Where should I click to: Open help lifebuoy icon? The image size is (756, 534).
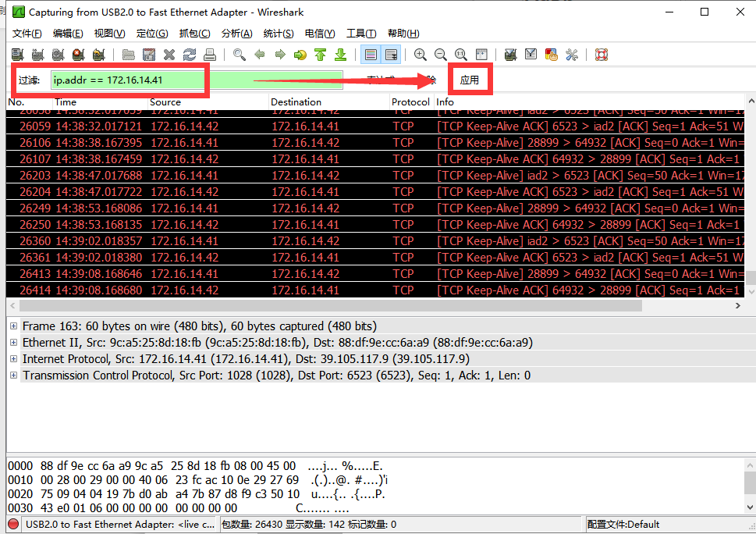pyautogui.click(x=602, y=55)
